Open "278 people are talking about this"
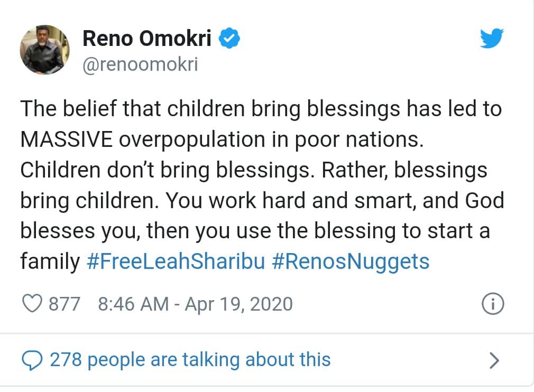 (190, 360)
